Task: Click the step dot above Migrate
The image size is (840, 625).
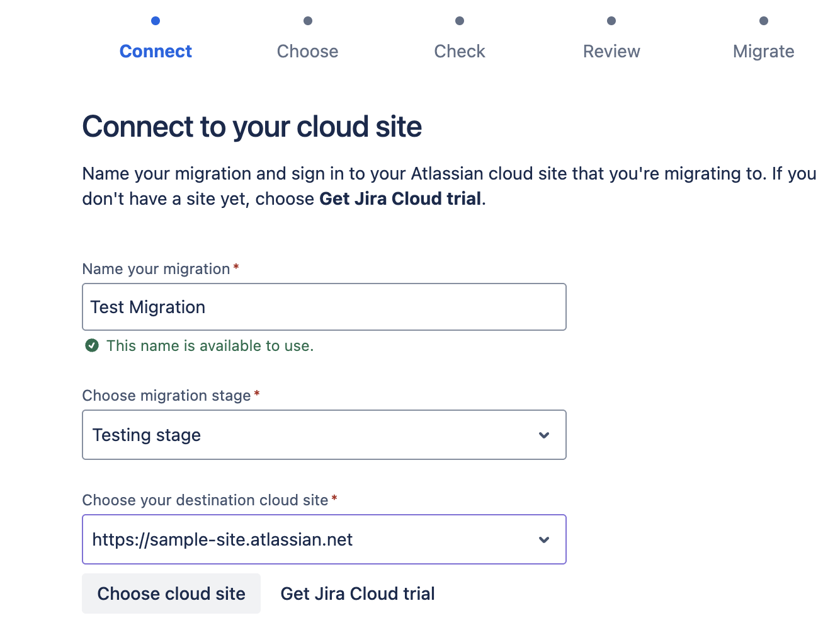Action: [x=764, y=21]
